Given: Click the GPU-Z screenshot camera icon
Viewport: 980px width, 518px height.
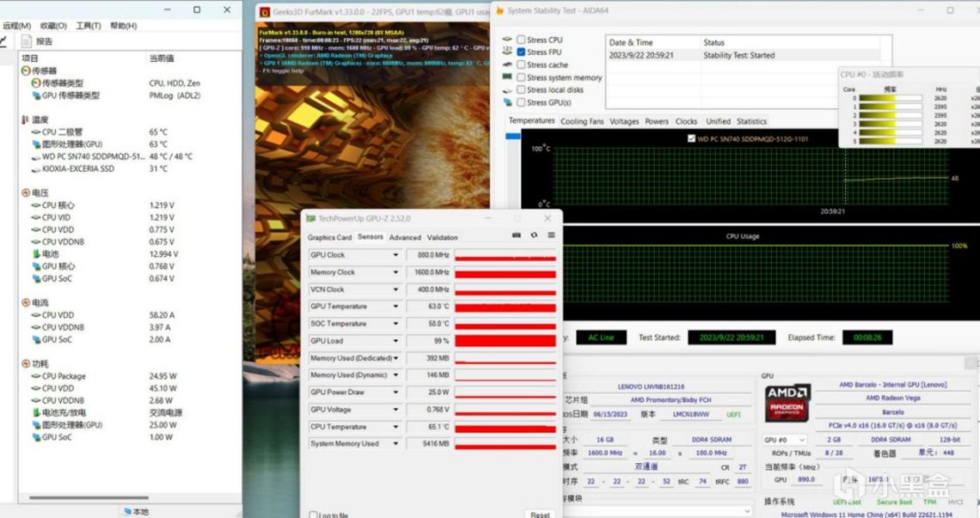Looking at the screenshot, I should [x=516, y=236].
